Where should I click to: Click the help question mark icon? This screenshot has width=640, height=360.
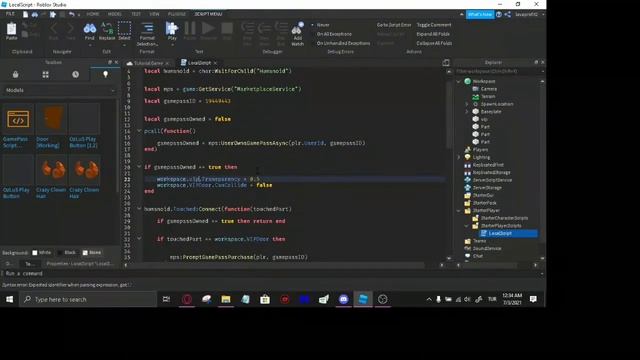pos(499,14)
